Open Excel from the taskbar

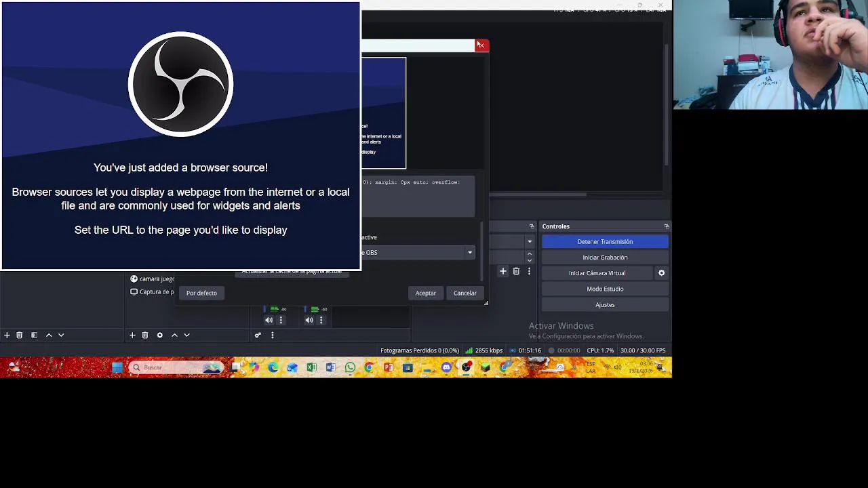click(x=311, y=367)
